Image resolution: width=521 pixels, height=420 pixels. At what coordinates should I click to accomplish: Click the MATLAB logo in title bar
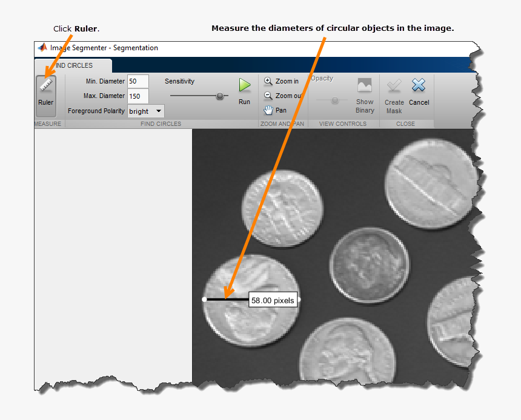(x=42, y=47)
